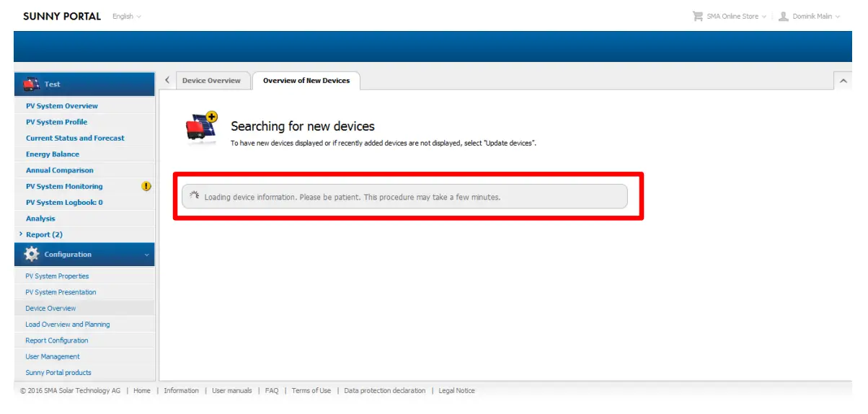Image resolution: width=868 pixels, height=414 pixels.
Task: Select Device Overview in Configuration menu
Action: (50, 308)
